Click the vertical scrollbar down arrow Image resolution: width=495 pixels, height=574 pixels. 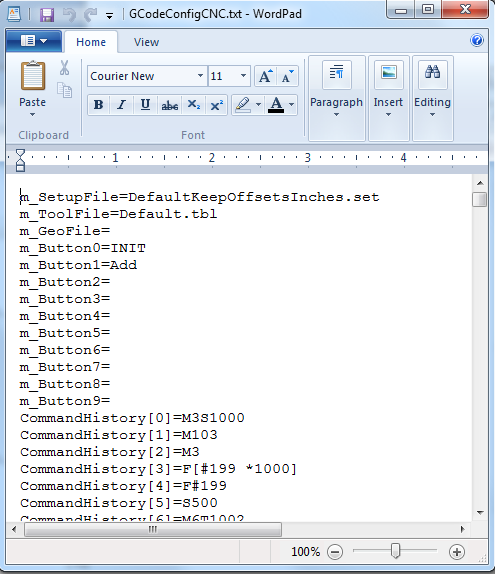480,512
